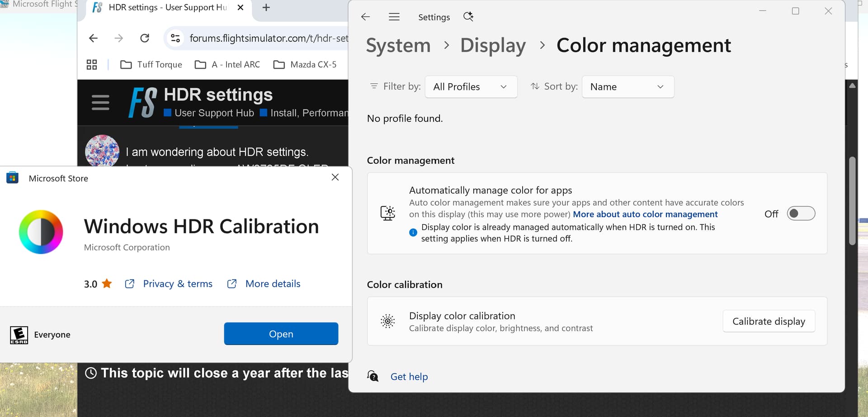Click the external link icon beside Privacy
The width and height of the screenshot is (868, 417).
pos(129,284)
